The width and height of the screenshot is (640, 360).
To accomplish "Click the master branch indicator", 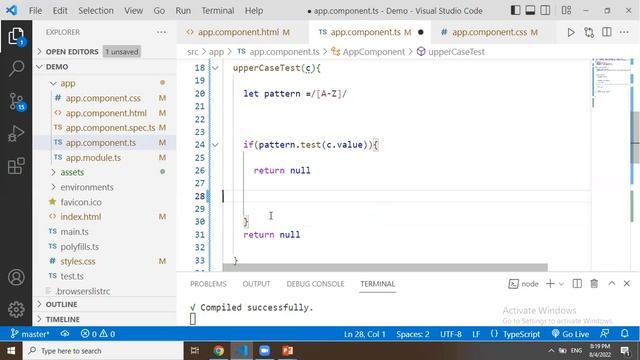I will click(30, 334).
